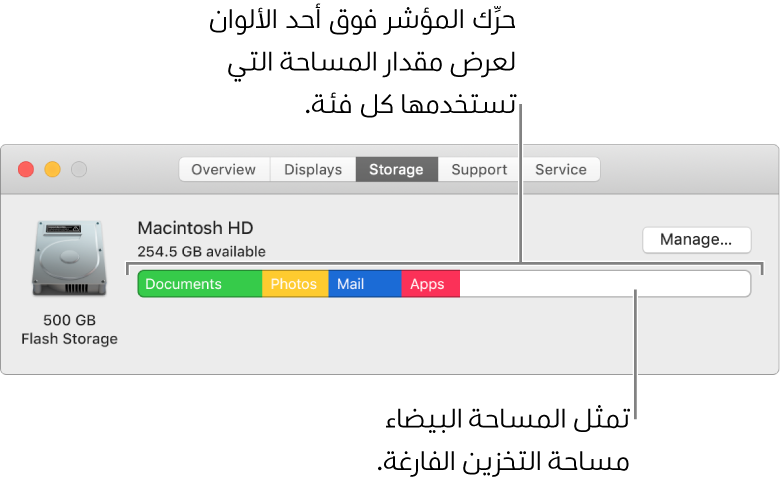The height and width of the screenshot is (481, 782).
Task: Select the Storage tab
Action: 396,170
